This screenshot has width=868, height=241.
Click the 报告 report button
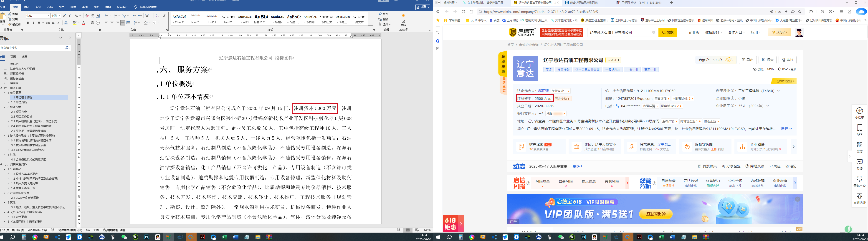[768, 60]
